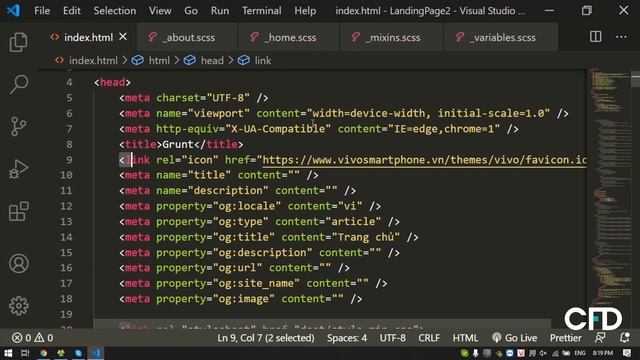640x360 pixels.
Task: Open Task View on the taskbar
Action: point(25,353)
